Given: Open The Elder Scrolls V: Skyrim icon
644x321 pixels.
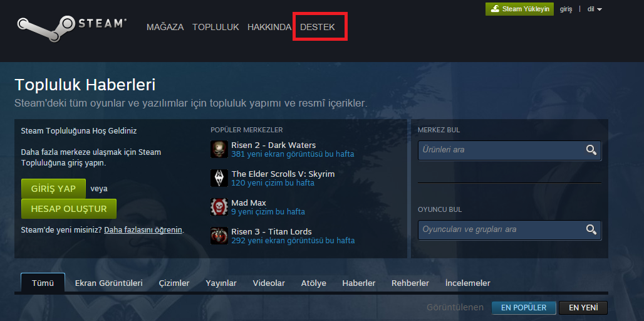Looking at the screenshot, I should point(219,178).
